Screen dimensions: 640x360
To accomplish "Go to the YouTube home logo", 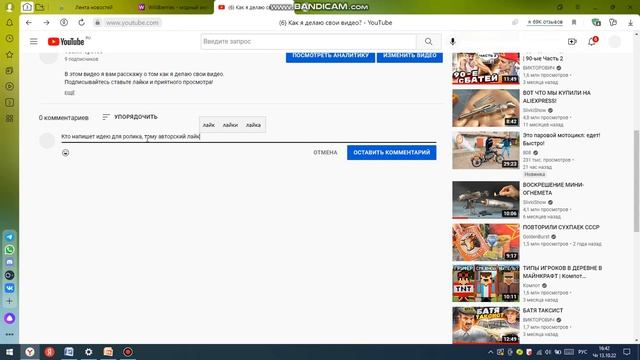I will click(x=66, y=41).
